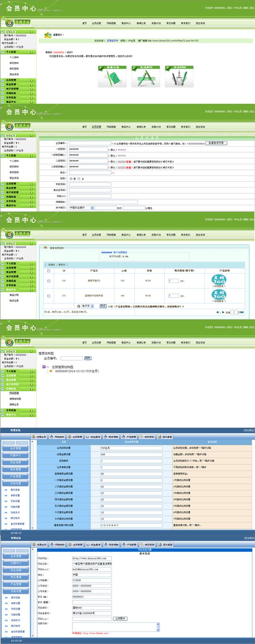Switch to the 保健类 category tab

point(51,265)
